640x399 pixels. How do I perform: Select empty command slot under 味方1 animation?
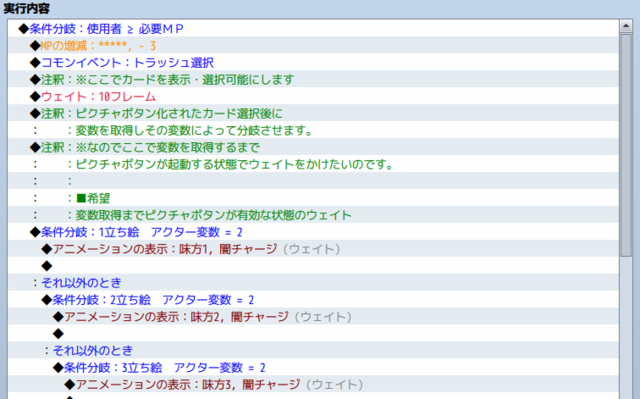click(x=313, y=266)
